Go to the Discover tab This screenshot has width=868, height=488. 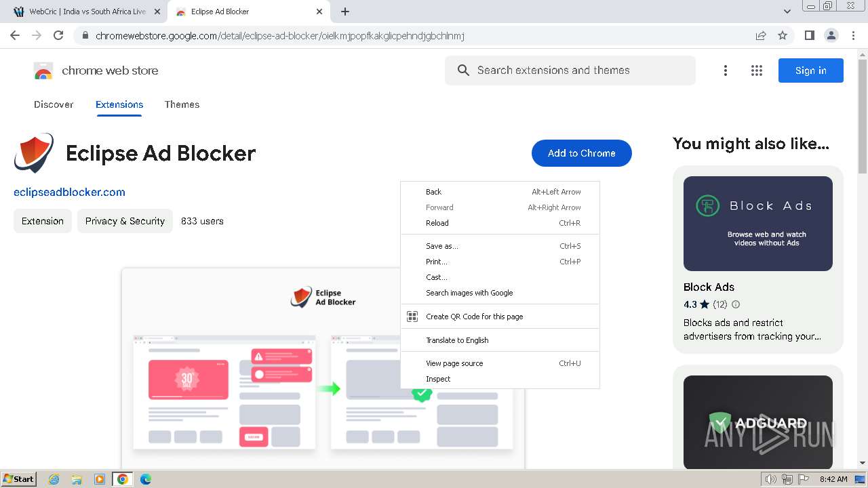pos(54,104)
